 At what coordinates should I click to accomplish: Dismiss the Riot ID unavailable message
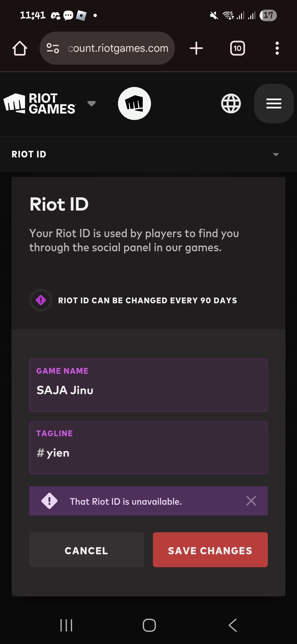coord(251,501)
